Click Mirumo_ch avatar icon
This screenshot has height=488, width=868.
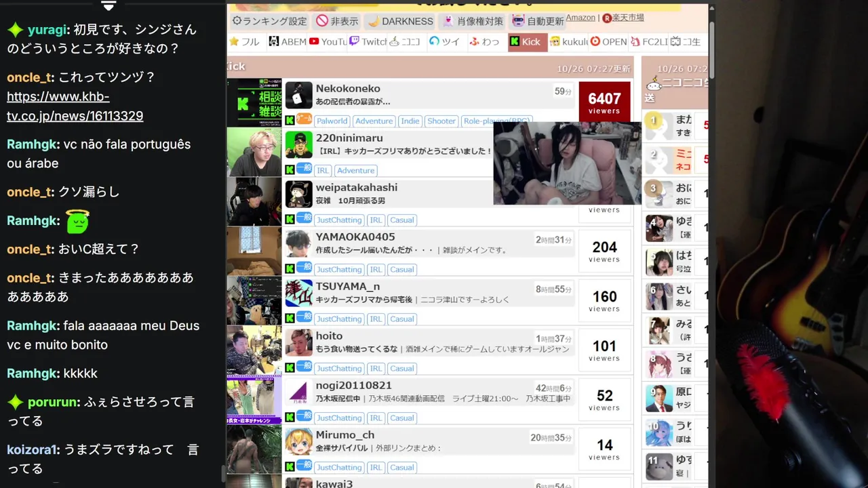tap(298, 442)
